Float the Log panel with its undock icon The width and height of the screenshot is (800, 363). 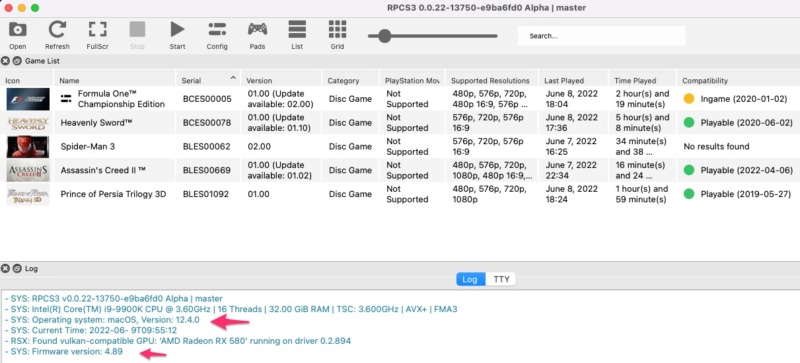(x=16, y=269)
